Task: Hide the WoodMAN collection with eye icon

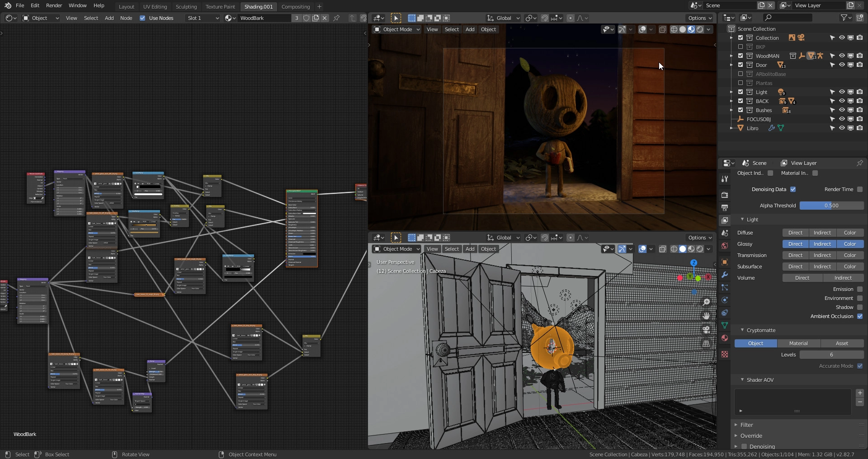Action: (x=841, y=56)
